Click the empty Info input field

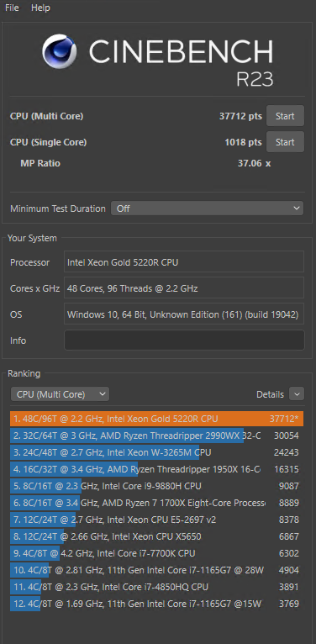click(184, 340)
